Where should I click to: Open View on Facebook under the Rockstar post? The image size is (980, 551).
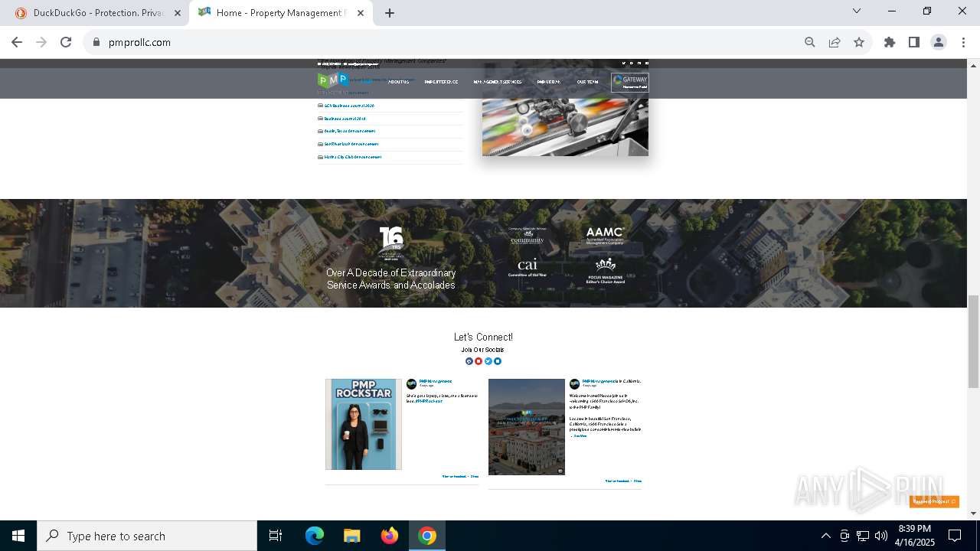pyautogui.click(x=454, y=476)
